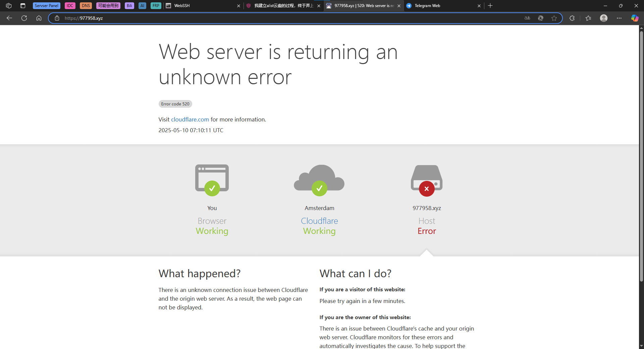Viewport: 644px width, 349px height.
Task: Follow the cloudflare.com link
Action: [x=190, y=119]
